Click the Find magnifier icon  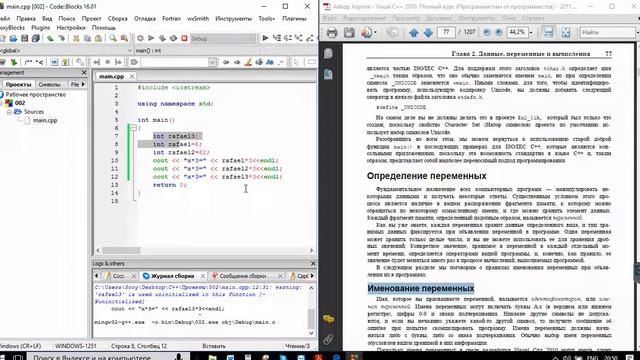point(113,38)
